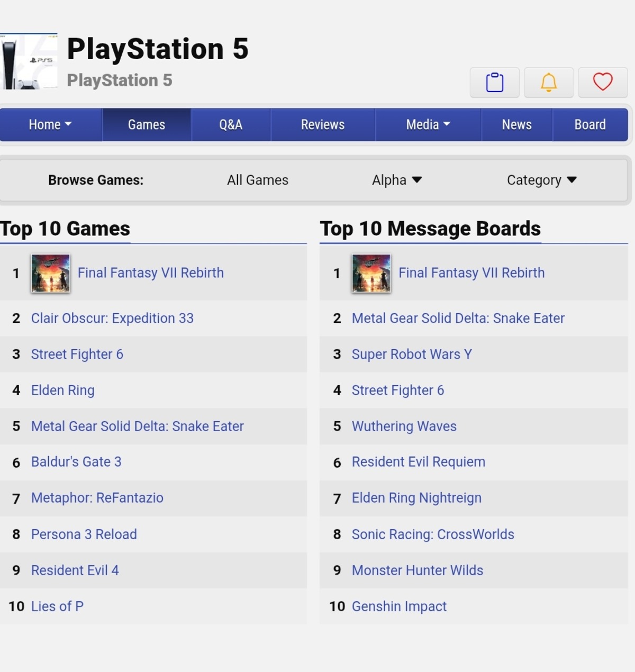
Task: Expand the Category browse dropdown
Action: click(542, 180)
